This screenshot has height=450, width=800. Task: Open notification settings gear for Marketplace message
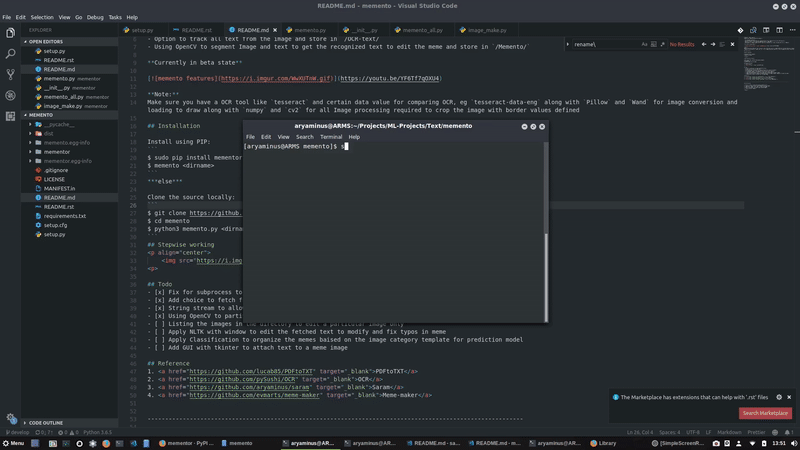click(779, 397)
